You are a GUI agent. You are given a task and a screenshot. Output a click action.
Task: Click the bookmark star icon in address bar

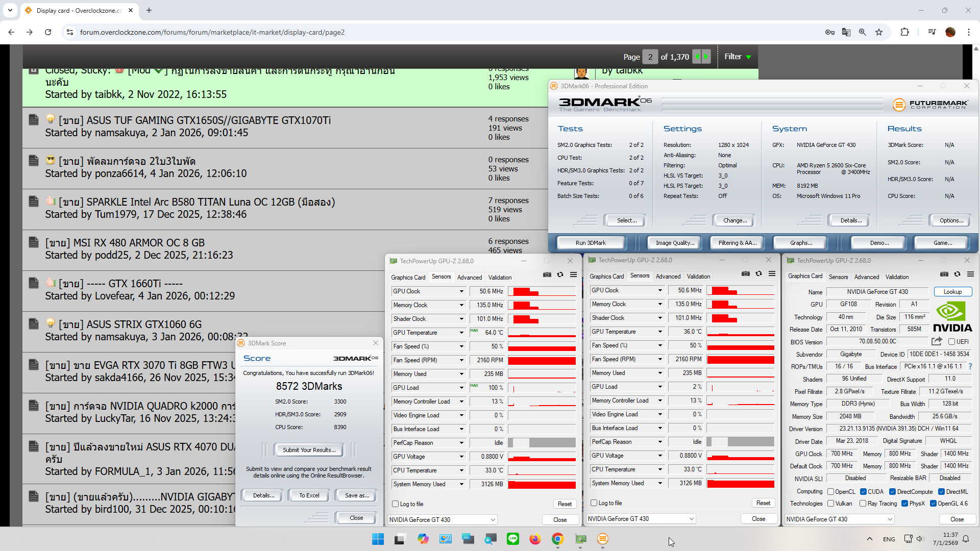[x=879, y=32]
